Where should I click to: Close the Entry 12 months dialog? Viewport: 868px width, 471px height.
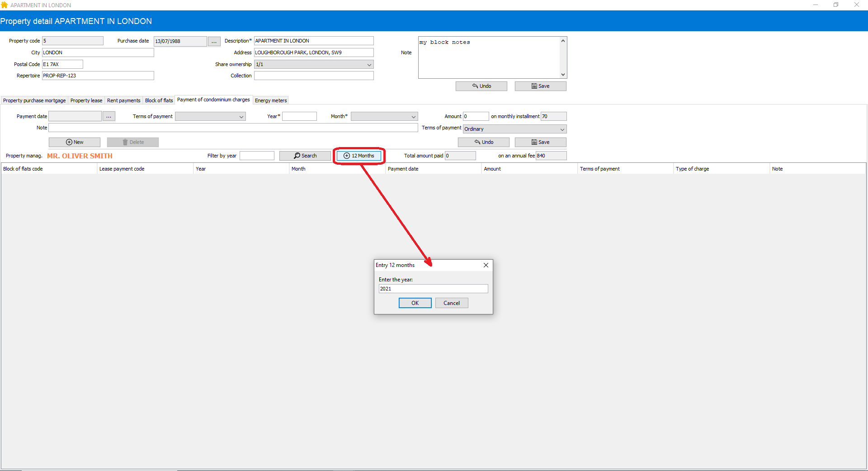click(486, 265)
